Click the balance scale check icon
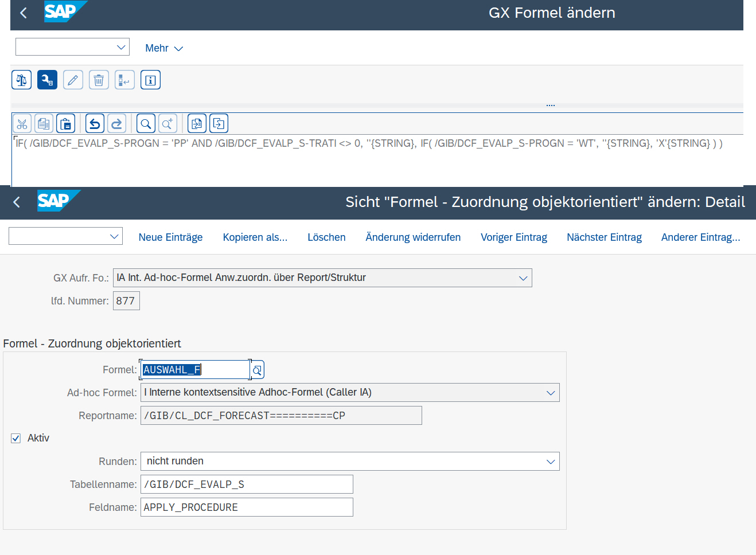 pyautogui.click(x=22, y=80)
